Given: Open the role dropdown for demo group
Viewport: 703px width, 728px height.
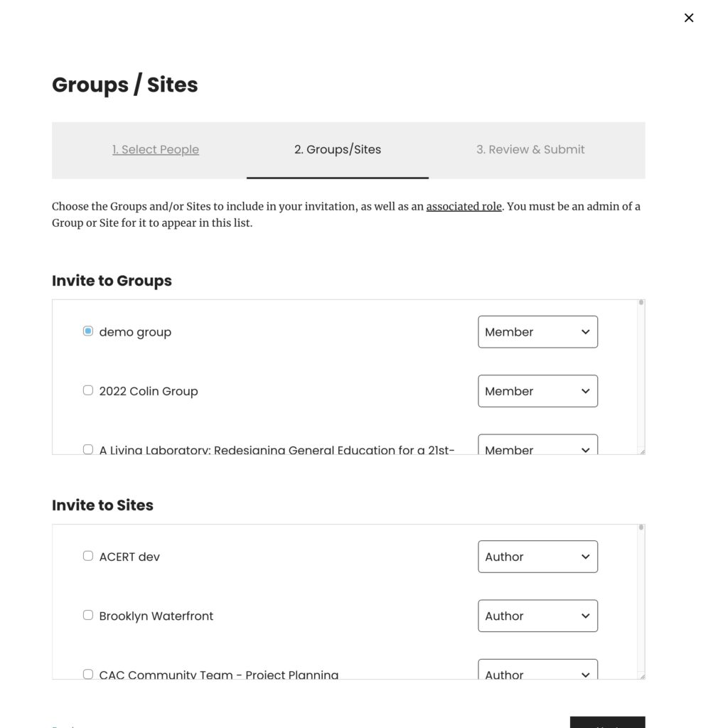Looking at the screenshot, I should (x=537, y=331).
